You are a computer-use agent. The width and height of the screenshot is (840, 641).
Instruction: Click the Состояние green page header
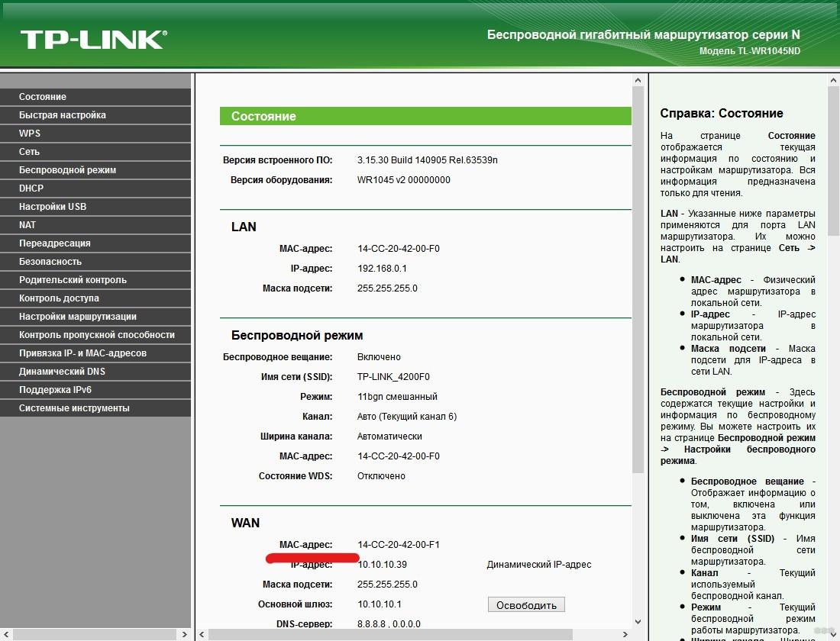pyautogui.click(x=425, y=116)
